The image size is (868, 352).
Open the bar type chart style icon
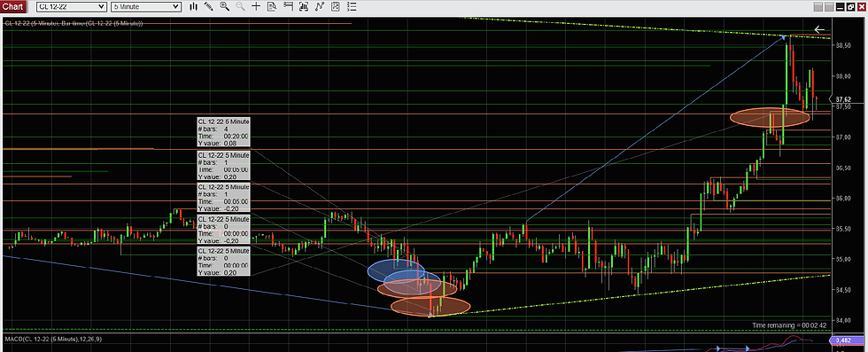click(193, 7)
